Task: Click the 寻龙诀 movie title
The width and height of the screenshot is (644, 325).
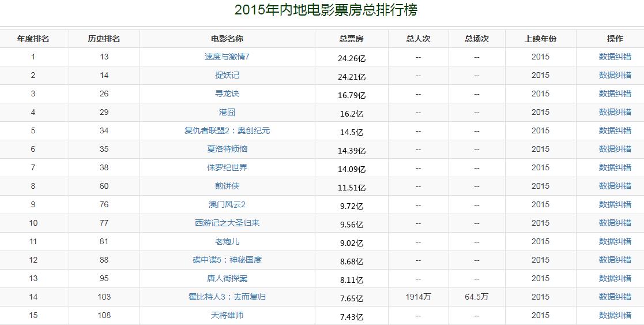Action: pos(227,94)
